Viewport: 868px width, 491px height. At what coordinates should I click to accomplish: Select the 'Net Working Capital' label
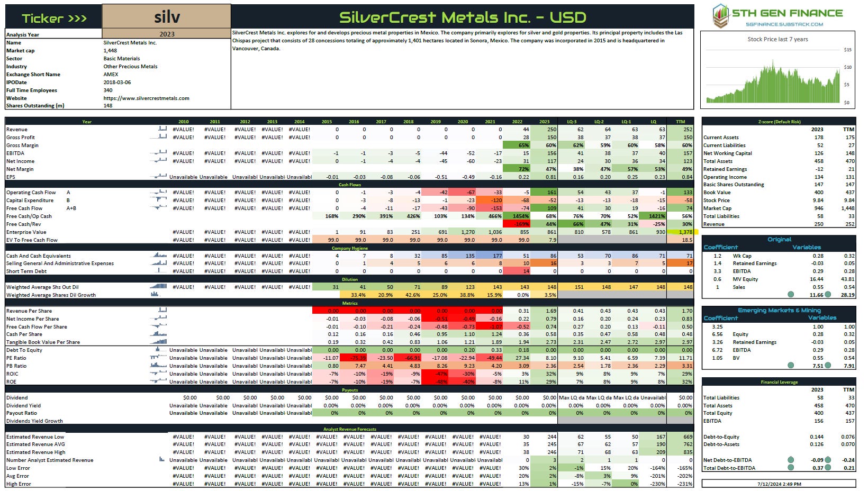click(x=728, y=153)
